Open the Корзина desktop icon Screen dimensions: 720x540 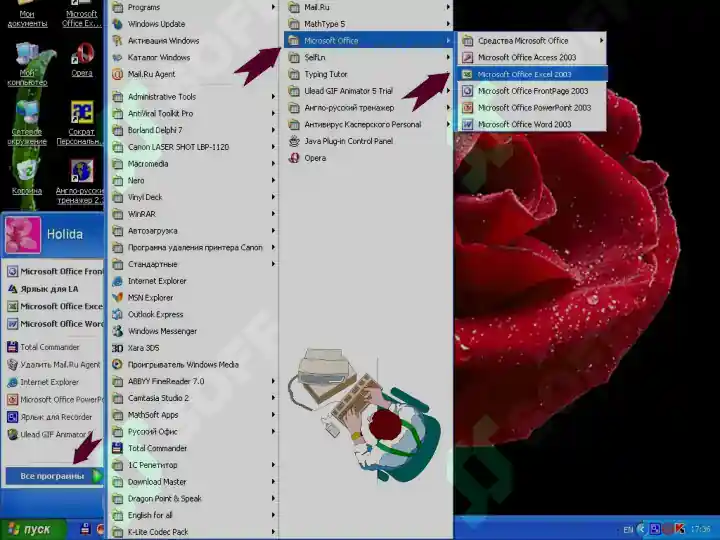point(27,178)
